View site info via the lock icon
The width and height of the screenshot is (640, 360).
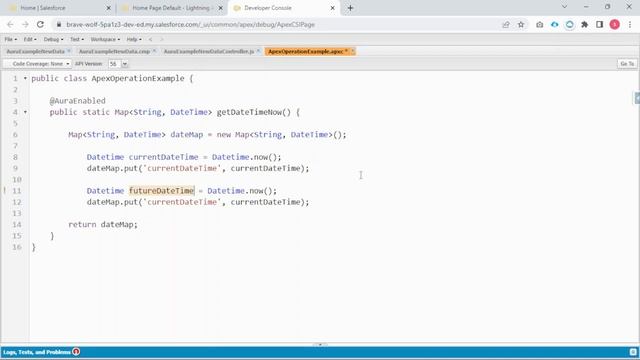coord(59,24)
